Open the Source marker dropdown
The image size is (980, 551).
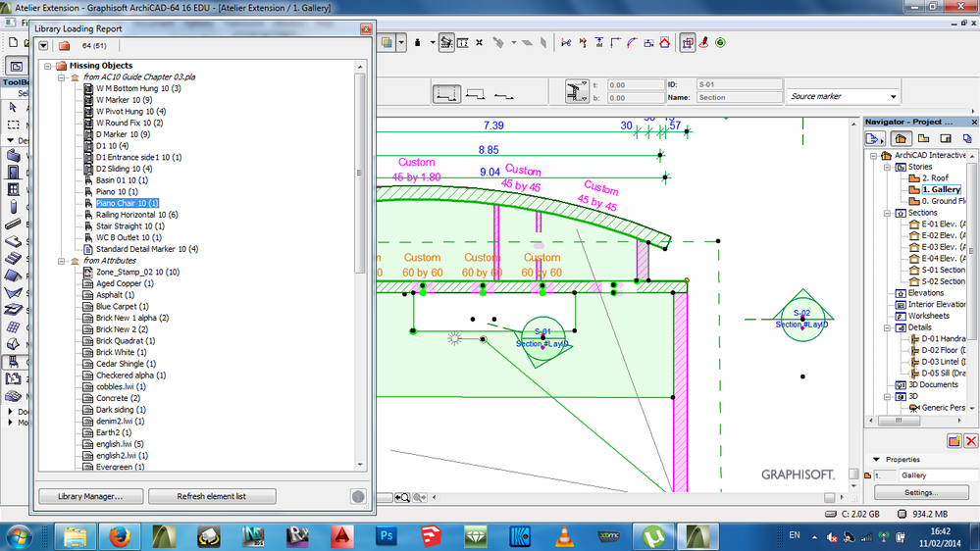[892, 96]
